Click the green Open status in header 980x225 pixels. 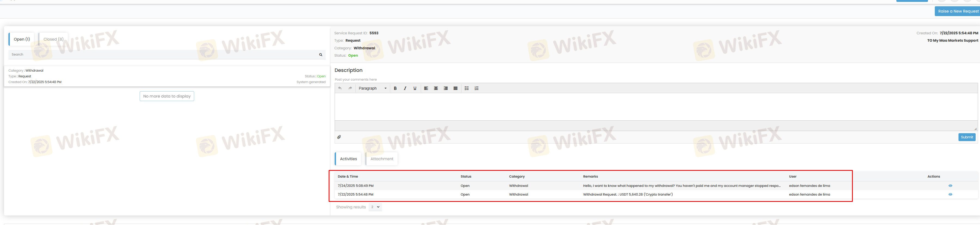tap(353, 56)
